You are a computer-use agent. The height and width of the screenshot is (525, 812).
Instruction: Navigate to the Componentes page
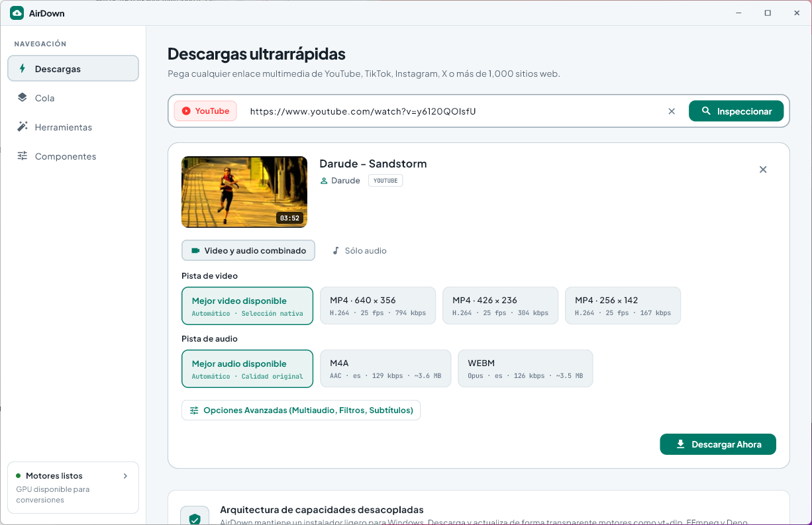(73, 156)
